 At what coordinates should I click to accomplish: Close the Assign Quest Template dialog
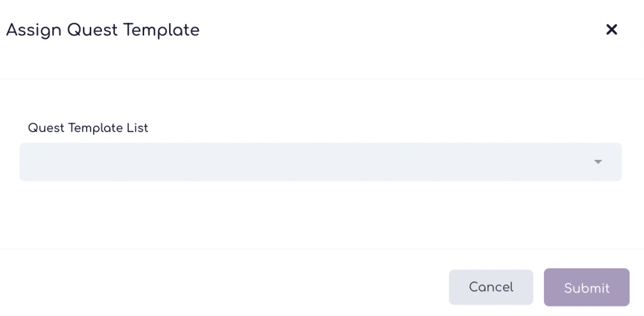[611, 30]
